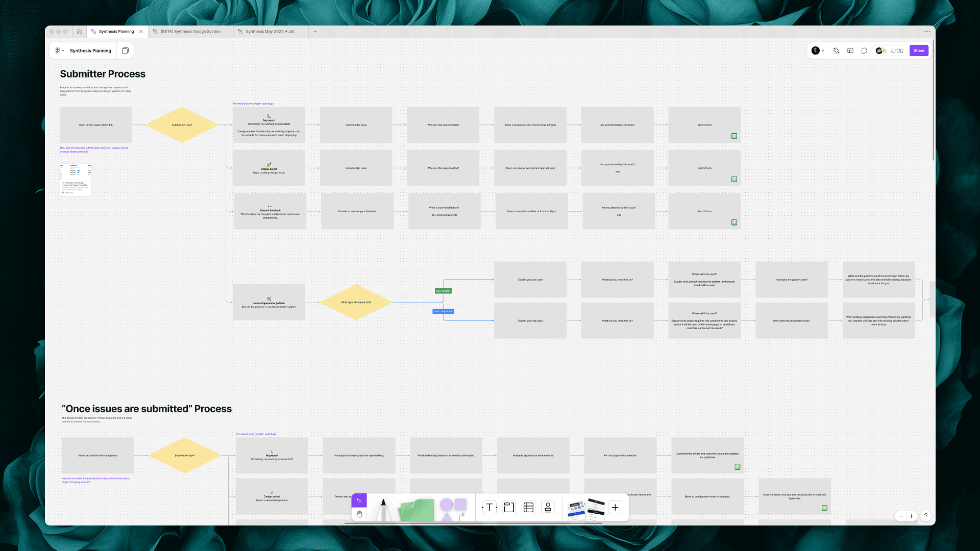Image resolution: width=980 pixels, height=551 pixels.
Task: Go to the Home tab icon
Action: point(79,32)
